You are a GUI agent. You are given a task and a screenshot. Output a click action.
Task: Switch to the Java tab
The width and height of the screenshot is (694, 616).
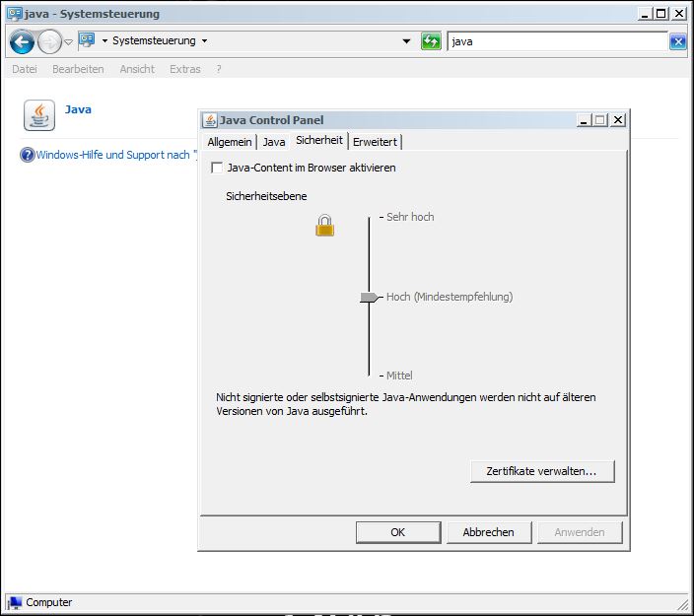coord(274,142)
